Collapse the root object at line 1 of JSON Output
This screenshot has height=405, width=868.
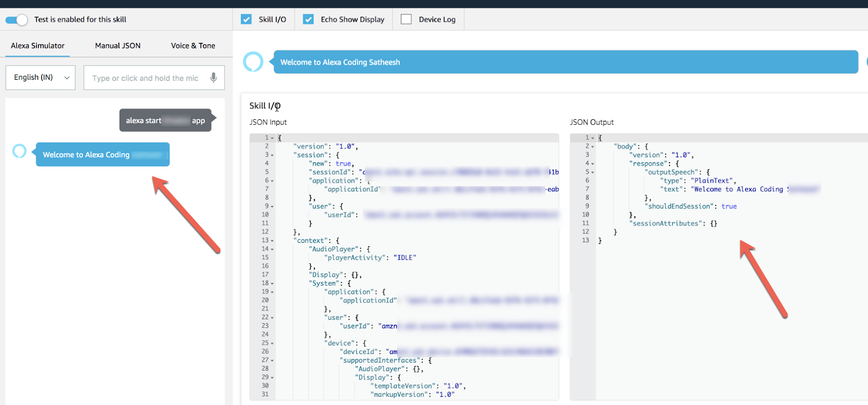point(593,138)
